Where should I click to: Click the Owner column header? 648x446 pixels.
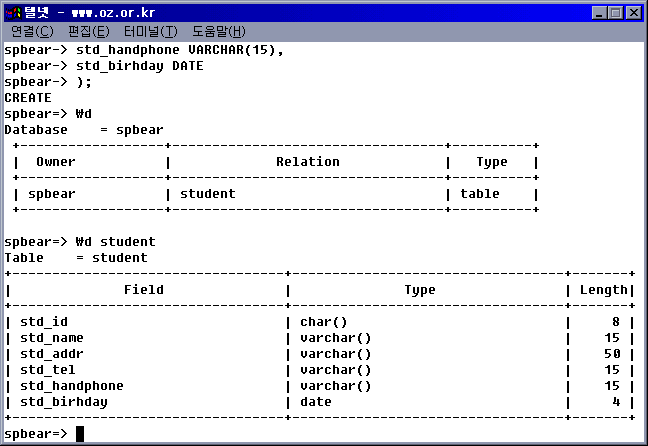(x=56, y=162)
